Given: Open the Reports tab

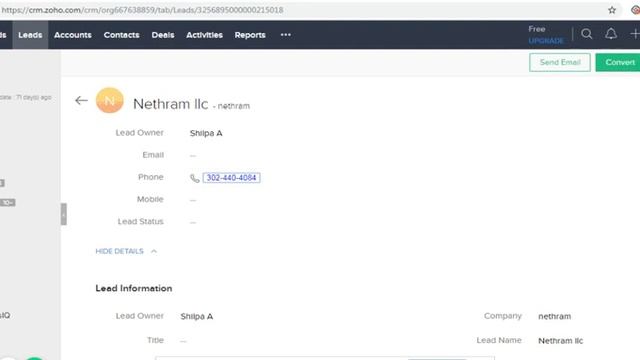Looking at the screenshot, I should click(x=250, y=35).
